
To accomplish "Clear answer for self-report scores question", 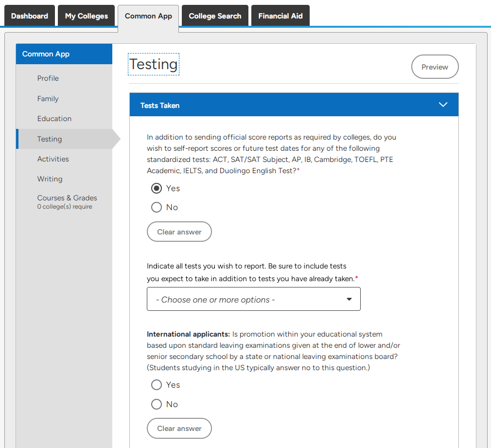I will [179, 232].
